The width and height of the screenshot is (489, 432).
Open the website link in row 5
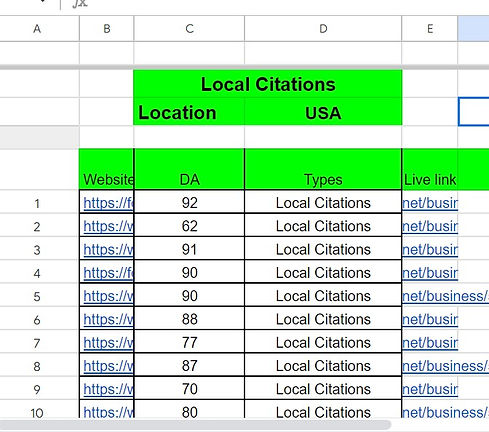(108, 296)
